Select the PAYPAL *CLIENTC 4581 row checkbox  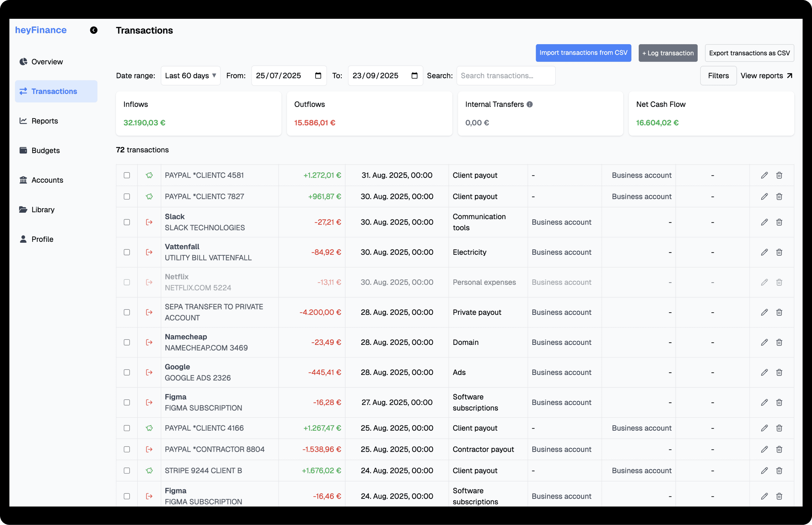tap(127, 175)
